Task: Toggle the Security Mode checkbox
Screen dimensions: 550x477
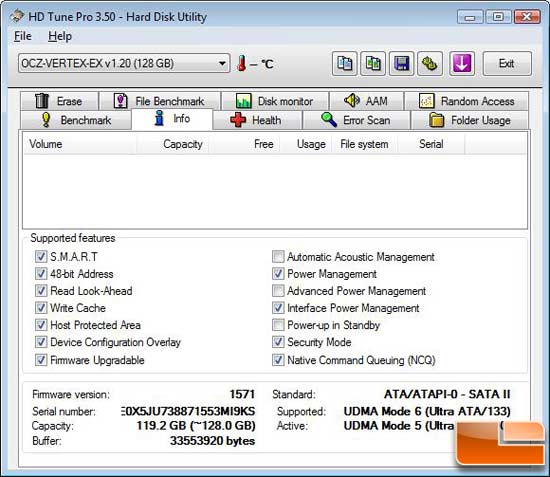Action: tap(278, 342)
